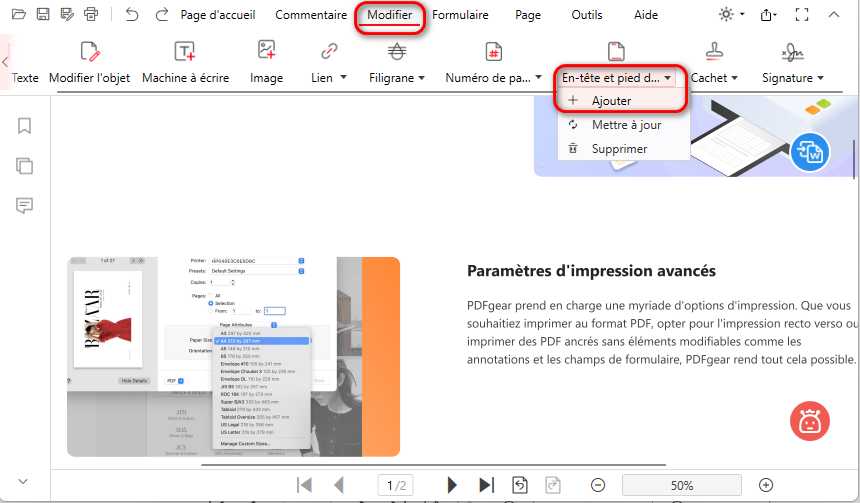The image size is (860, 503).
Task: Click the header and footer icon
Action: 616,52
